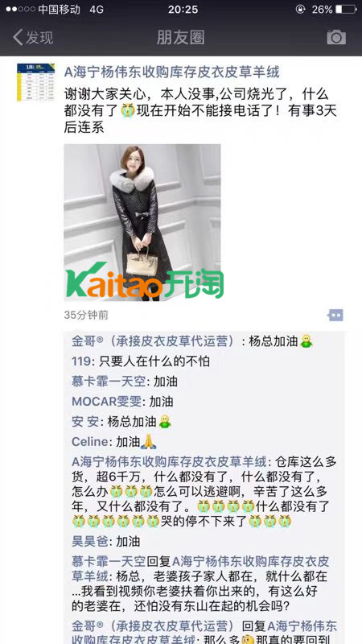
Task: Open MOCAR雯雯 commenter profile
Action: (x=106, y=401)
